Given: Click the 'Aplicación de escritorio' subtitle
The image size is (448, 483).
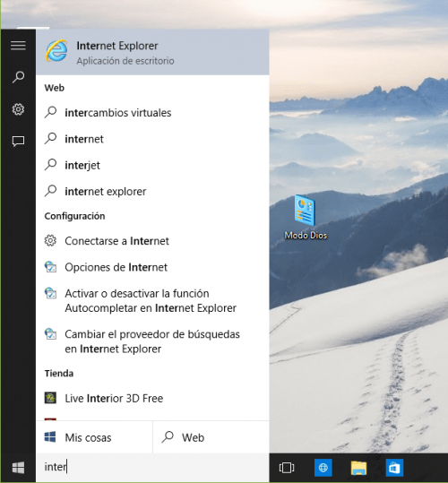Looking at the screenshot, I should (125, 61).
